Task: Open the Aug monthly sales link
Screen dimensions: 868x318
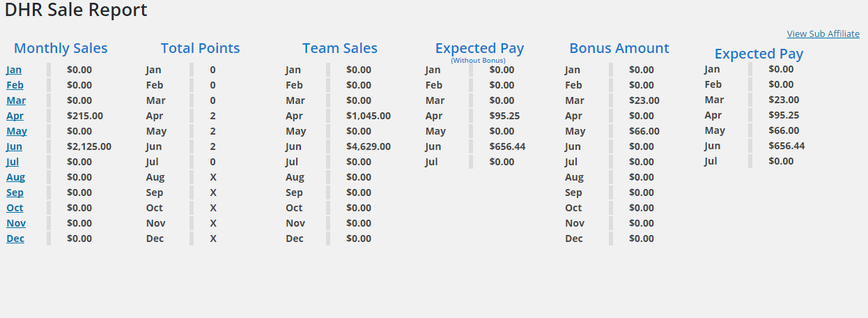Action: click(x=15, y=177)
